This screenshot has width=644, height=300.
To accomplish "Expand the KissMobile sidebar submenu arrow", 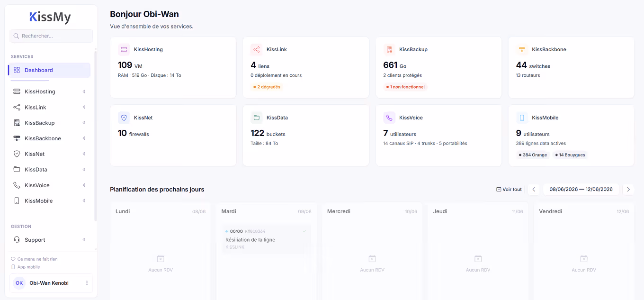I will pos(84,201).
